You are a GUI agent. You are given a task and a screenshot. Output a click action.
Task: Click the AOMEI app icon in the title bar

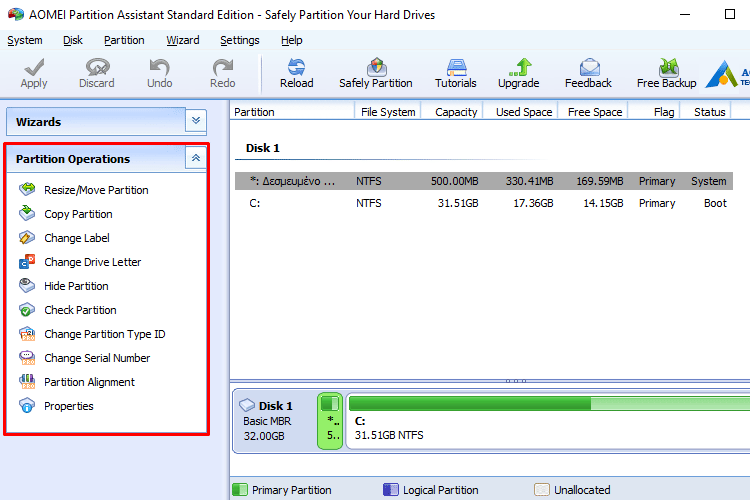(x=15, y=14)
